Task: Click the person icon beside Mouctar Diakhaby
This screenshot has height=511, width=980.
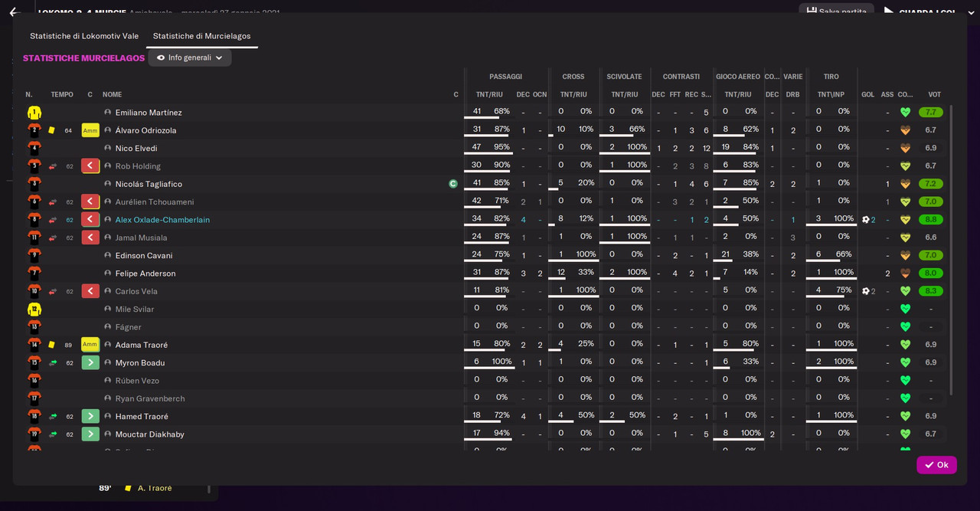Action: pos(108,434)
